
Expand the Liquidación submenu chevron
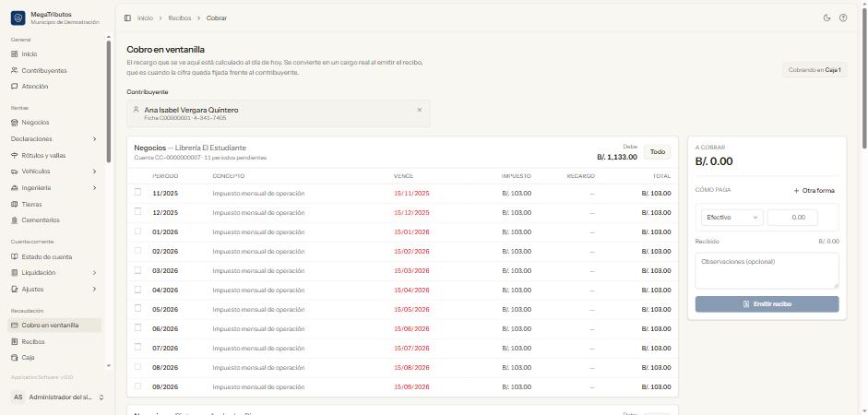pos(94,273)
